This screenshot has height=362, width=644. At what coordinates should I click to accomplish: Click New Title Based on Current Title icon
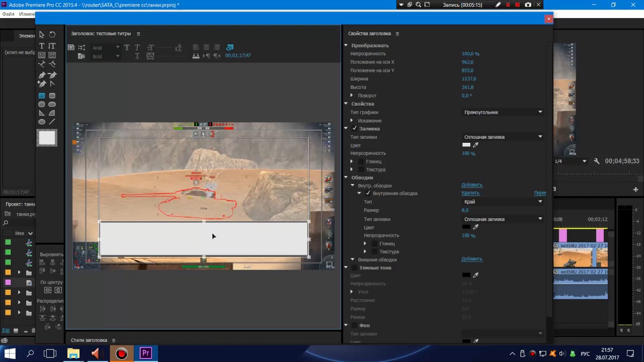[x=71, y=47]
